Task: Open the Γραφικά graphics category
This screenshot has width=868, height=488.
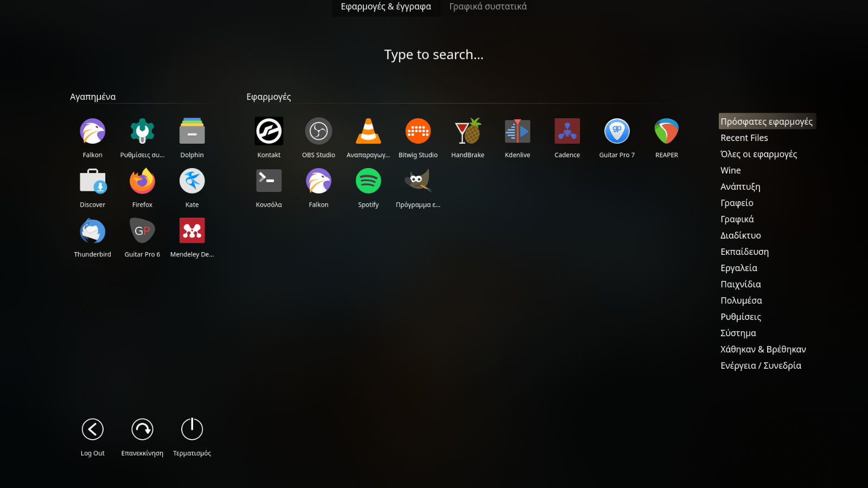Action: [x=737, y=219]
